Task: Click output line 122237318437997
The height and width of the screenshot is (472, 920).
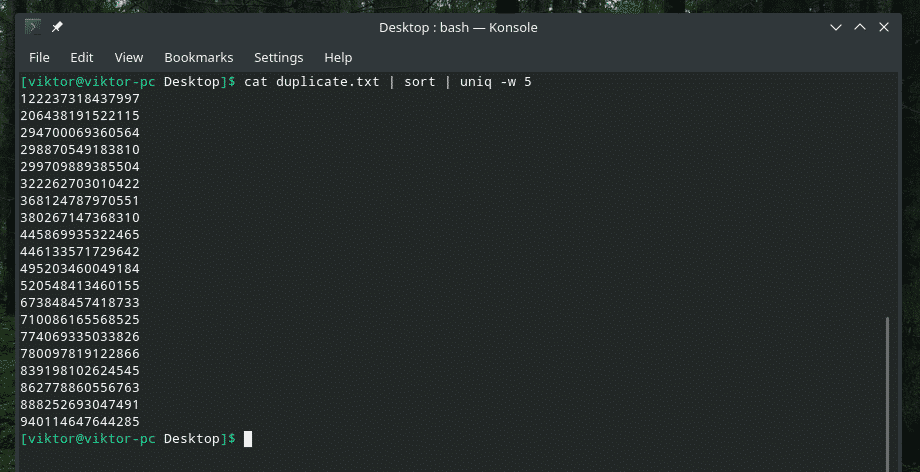Action: point(80,98)
